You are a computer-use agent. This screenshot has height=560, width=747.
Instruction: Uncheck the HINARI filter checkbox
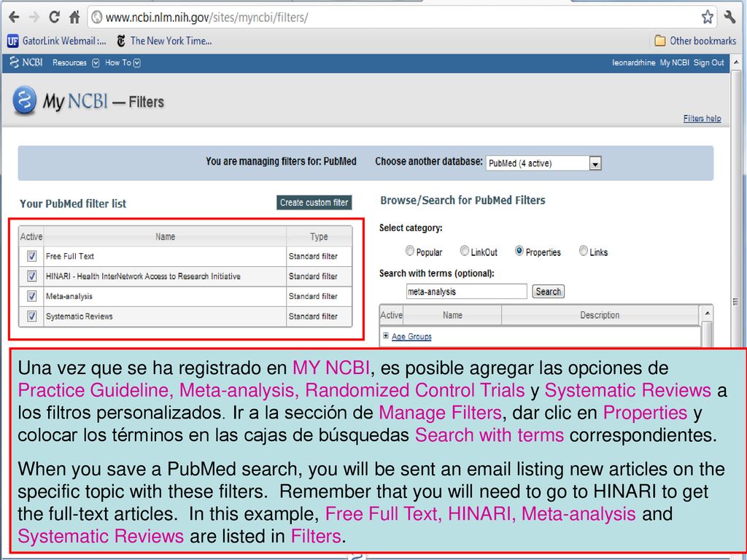pyautogui.click(x=32, y=276)
